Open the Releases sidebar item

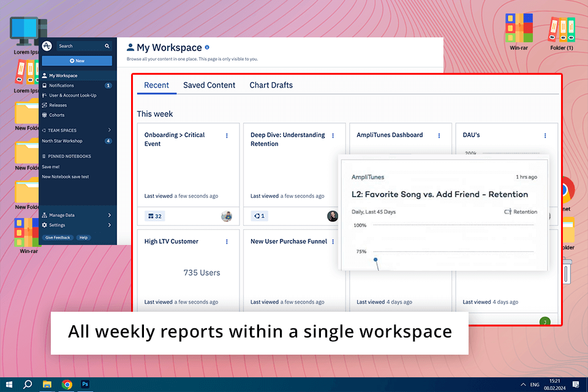(77, 105)
